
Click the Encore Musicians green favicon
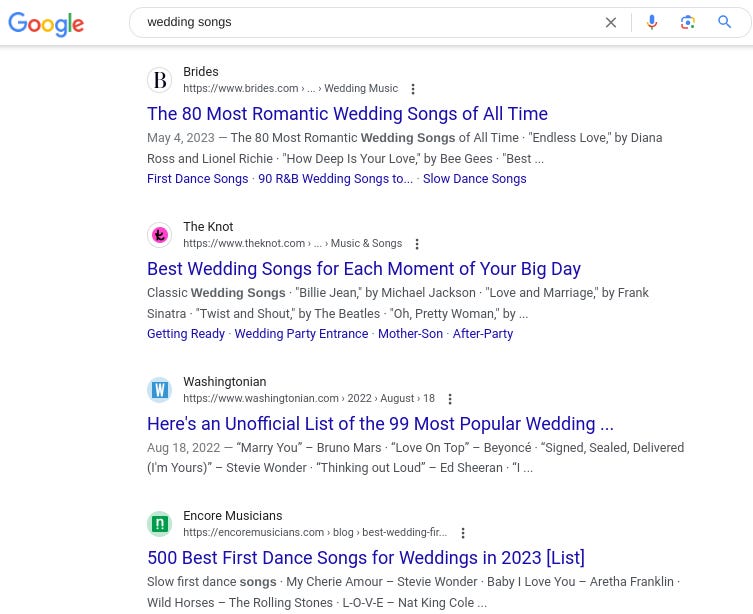click(x=159, y=523)
